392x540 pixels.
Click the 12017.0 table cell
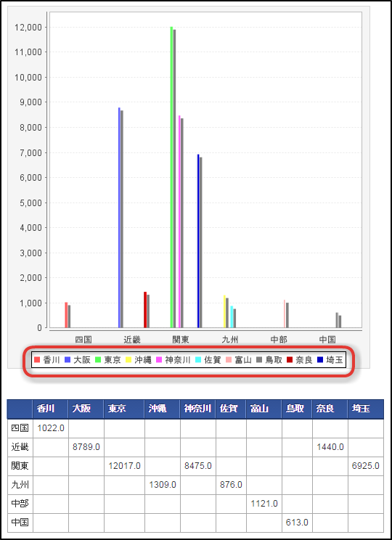(124, 466)
